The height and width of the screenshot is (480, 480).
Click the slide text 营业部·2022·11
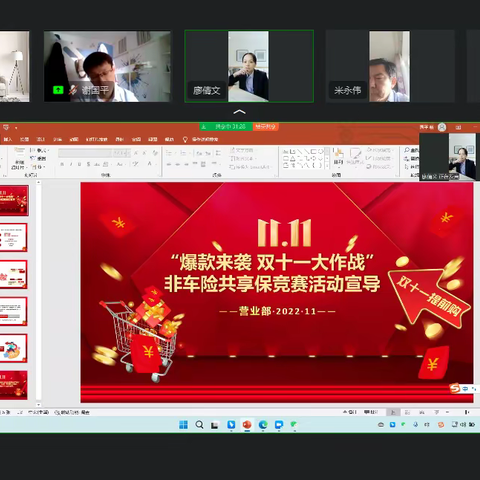pos(277,311)
